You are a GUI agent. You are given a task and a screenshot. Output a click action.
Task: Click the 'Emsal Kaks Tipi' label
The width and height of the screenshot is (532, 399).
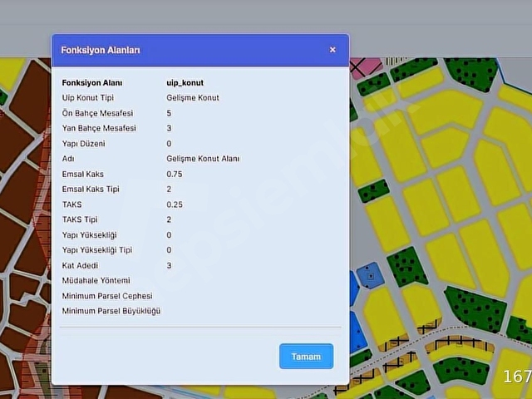91,189
